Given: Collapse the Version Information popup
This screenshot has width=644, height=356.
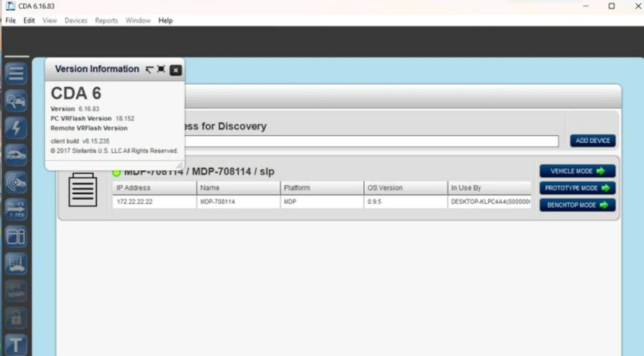Looking at the screenshot, I should (149, 70).
